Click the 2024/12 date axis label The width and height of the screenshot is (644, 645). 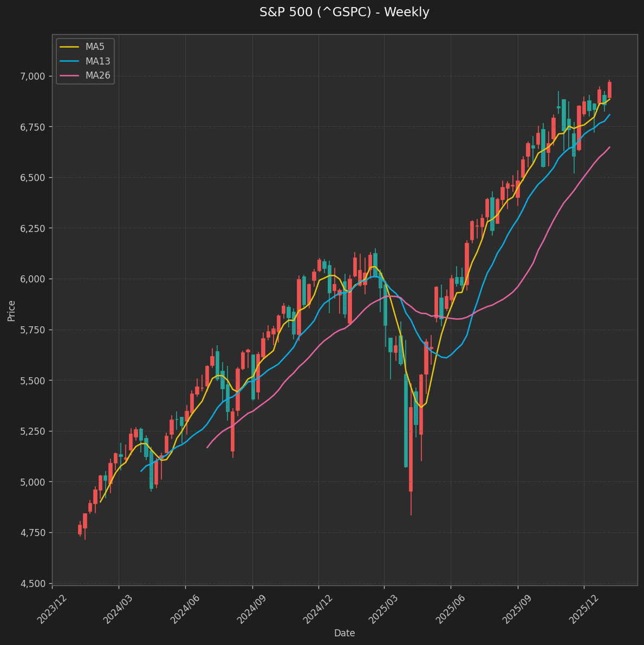pos(318,609)
